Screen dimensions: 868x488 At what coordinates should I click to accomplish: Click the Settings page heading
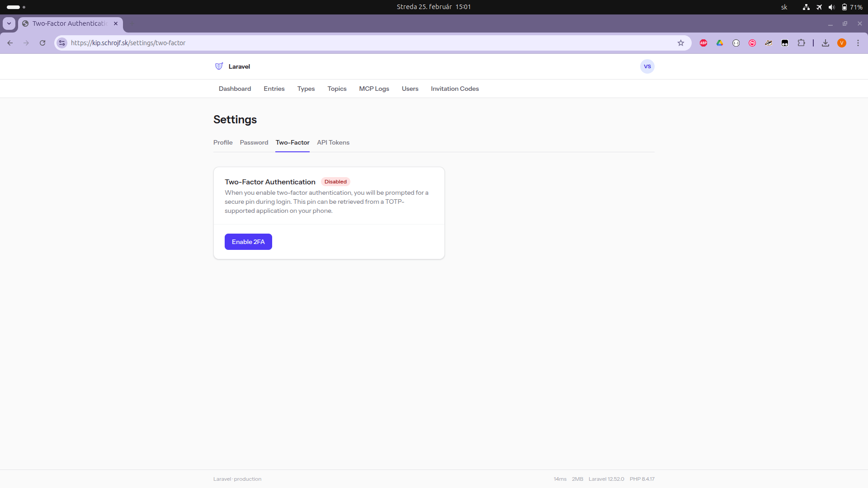point(235,120)
